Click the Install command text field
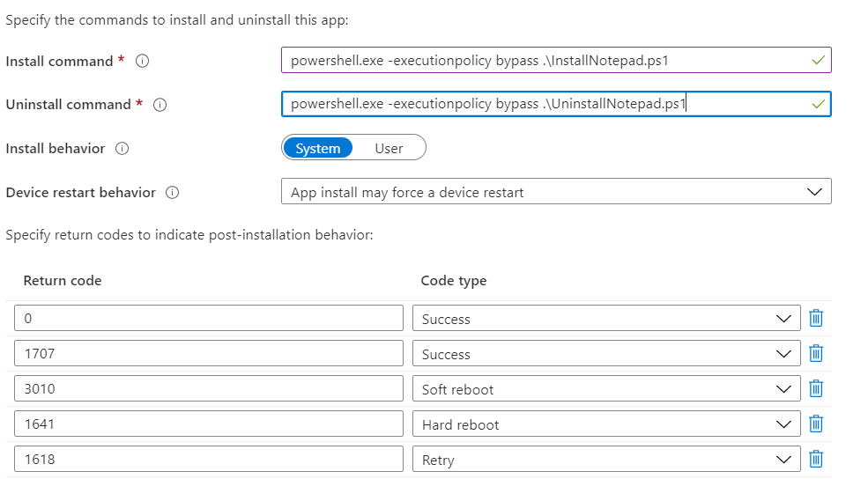Viewport: 868px width, 479px height. [546, 61]
